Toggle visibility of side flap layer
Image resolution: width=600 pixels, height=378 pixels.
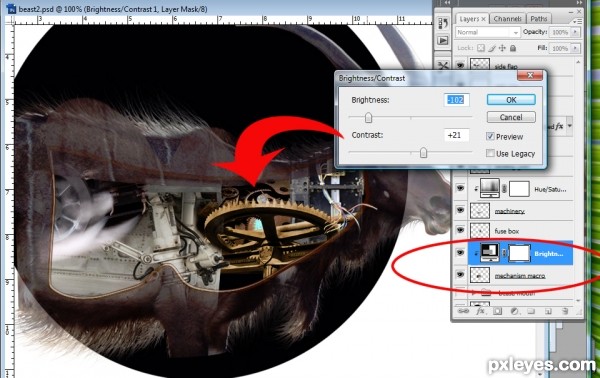click(460, 65)
